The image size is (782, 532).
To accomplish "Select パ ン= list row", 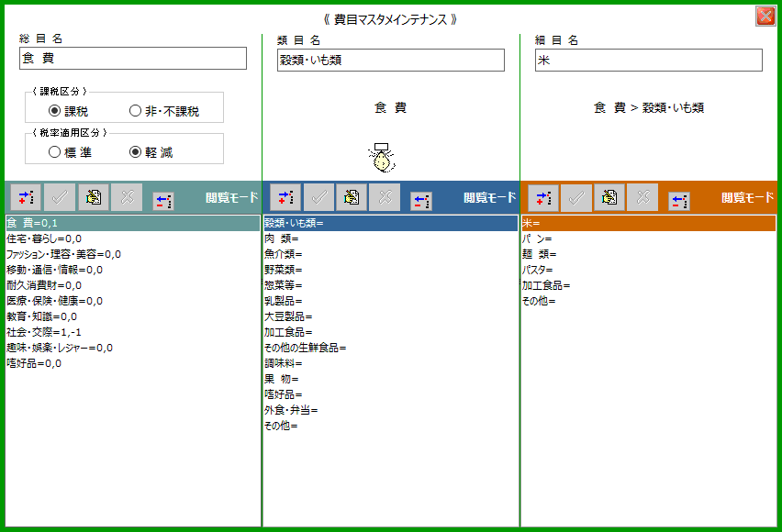I will [x=649, y=238].
